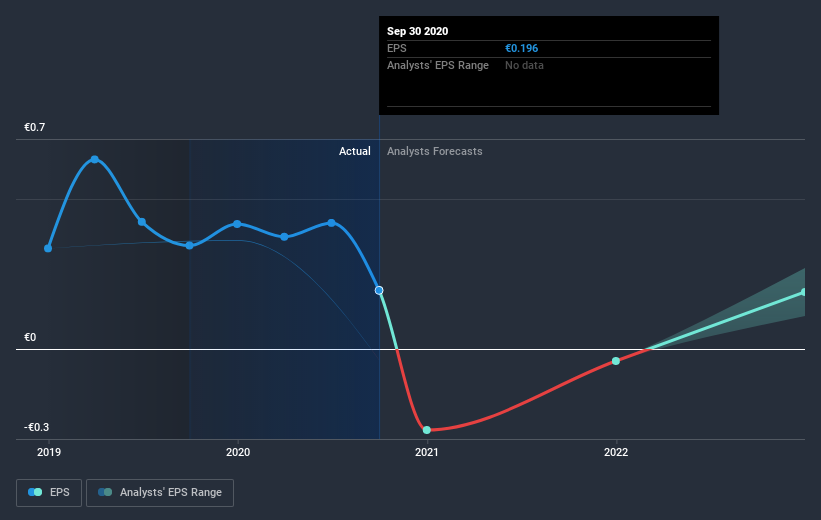Viewport: 821px width, 520px height.
Task: Click the €0.7 y-axis label
Action: (x=35, y=127)
